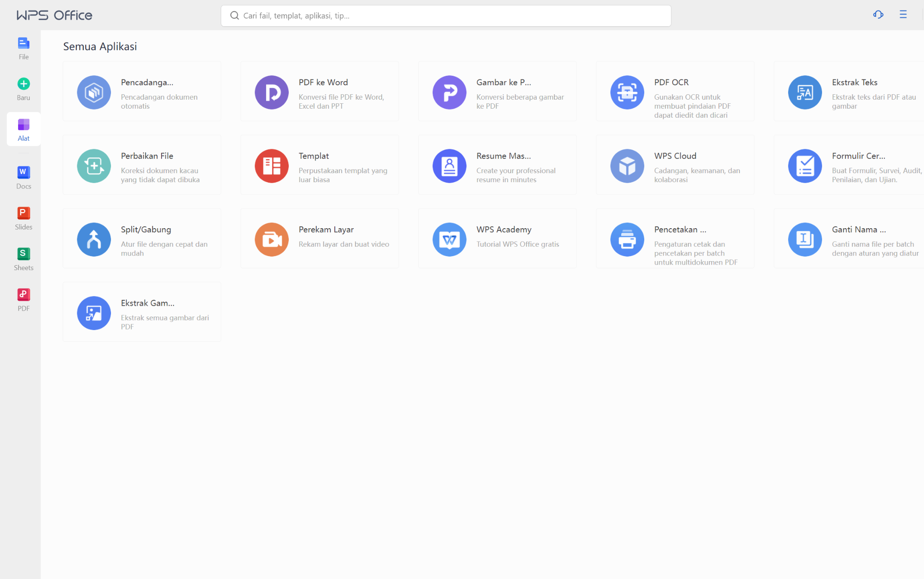Screen dimensions: 924x579
Task: Open Pencetakan batch printing settings
Action: click(x=675, y=238)
